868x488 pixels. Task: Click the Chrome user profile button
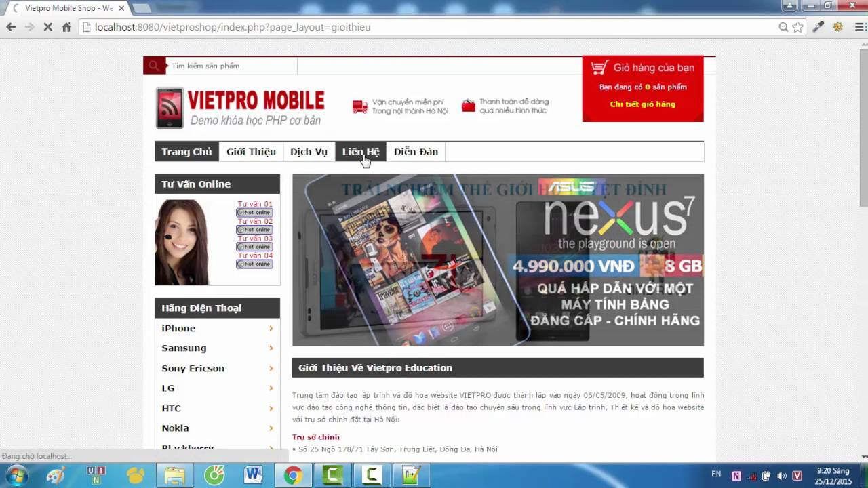[789, 5]
